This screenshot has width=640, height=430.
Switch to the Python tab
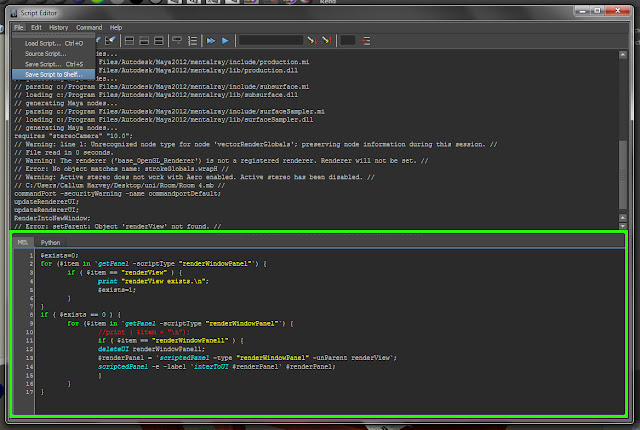[x=50, y=242]
